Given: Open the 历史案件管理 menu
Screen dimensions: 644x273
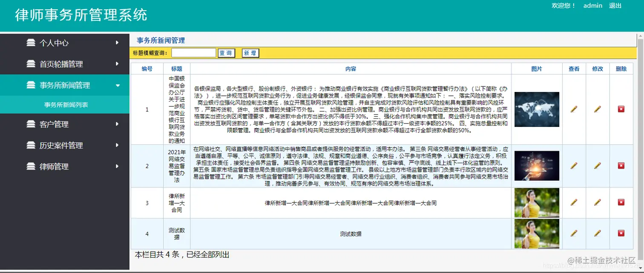Looking at the screenshot, I should [x=65, y=145].
